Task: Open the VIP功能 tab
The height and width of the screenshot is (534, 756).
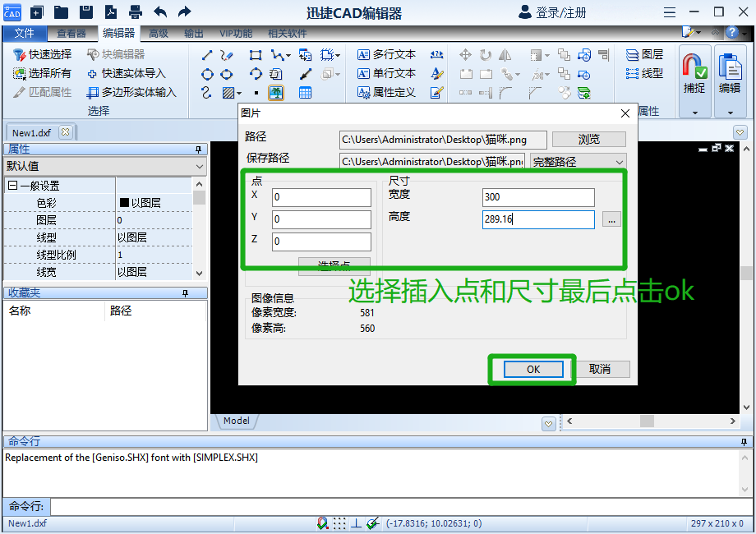Action: coord(236,33)
